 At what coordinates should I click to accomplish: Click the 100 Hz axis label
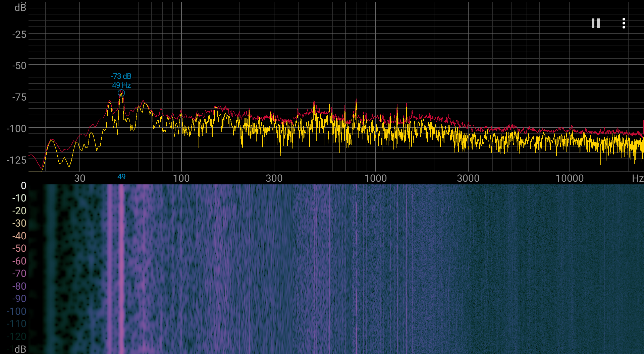tap(181, 178)
